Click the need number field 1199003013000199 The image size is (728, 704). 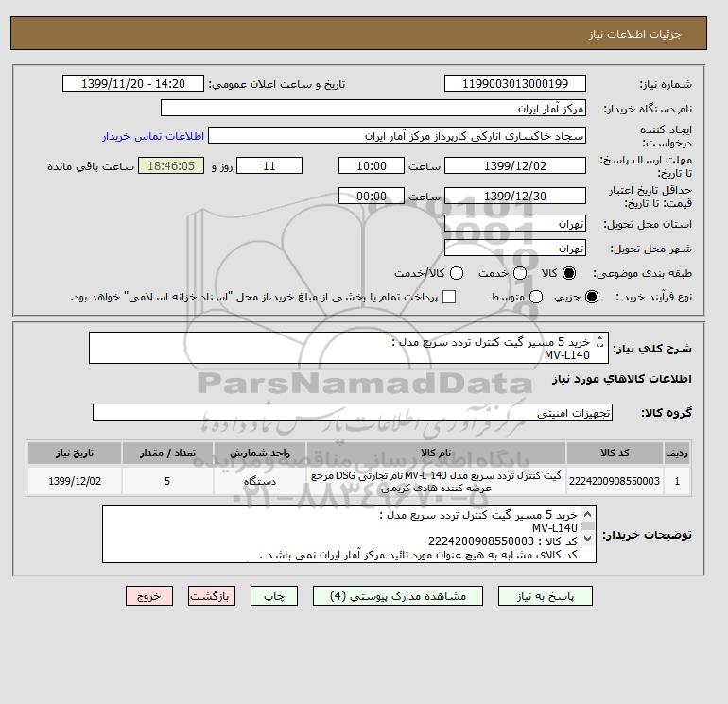515,83
